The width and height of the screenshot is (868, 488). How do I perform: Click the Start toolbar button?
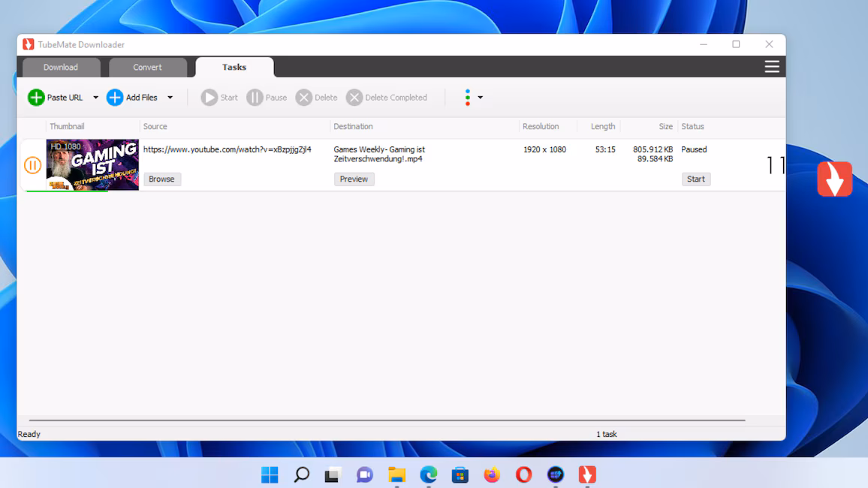pyautogui.click(x=219, y=98)
